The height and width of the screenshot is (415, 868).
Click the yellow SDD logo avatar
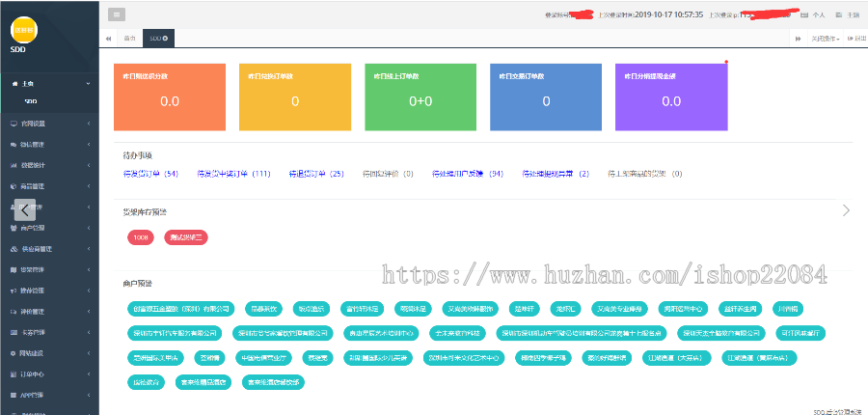tap(24, 30)
